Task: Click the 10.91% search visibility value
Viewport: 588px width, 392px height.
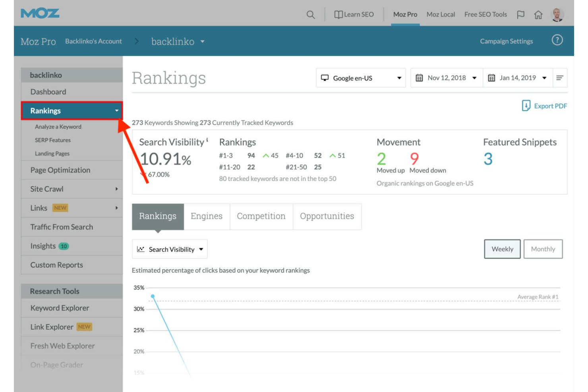Action: point(165,159)
